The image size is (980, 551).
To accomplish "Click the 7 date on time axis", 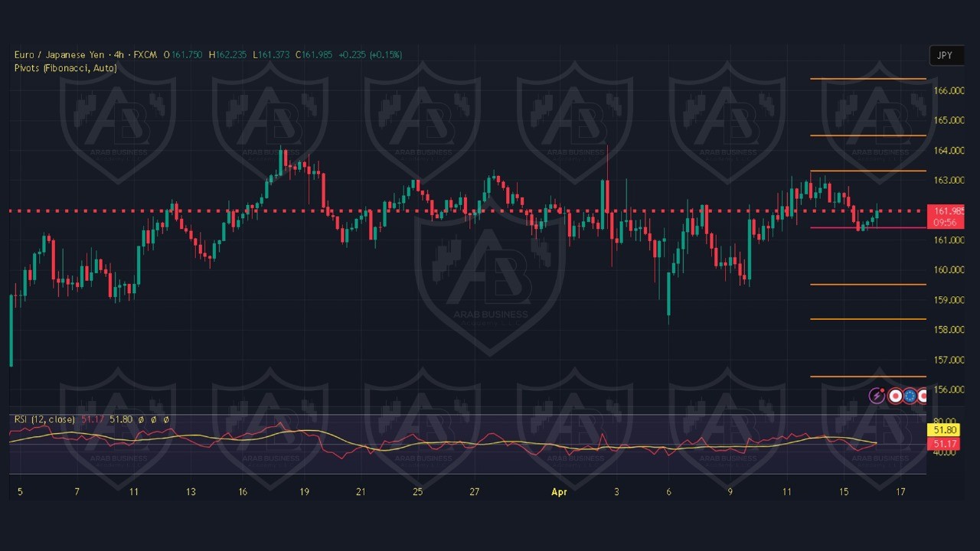I will point(77,492).
